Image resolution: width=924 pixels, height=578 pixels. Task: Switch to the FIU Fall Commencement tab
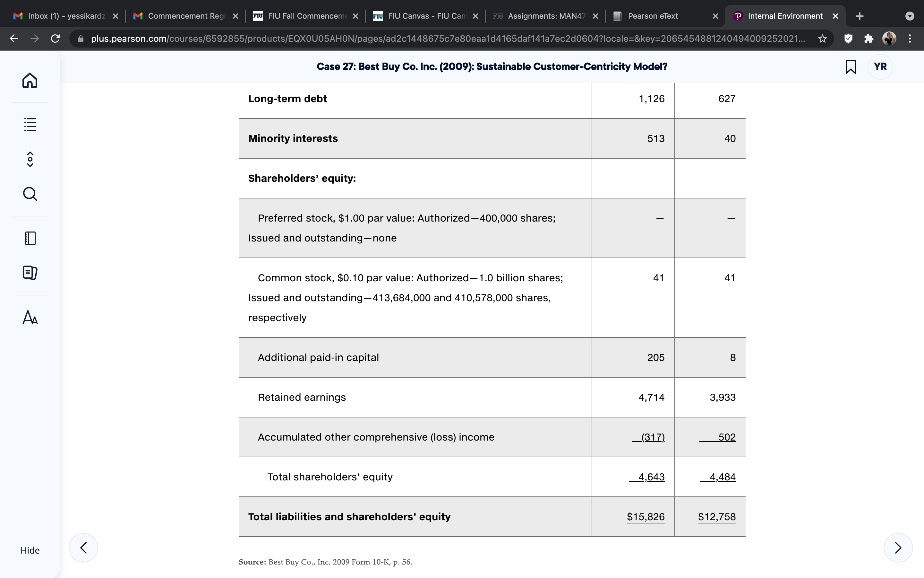pos(306,16)
